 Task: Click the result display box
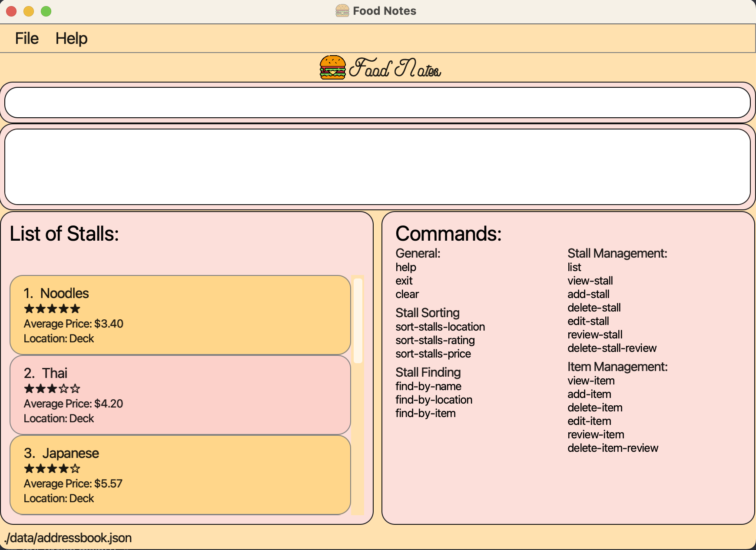377,166
